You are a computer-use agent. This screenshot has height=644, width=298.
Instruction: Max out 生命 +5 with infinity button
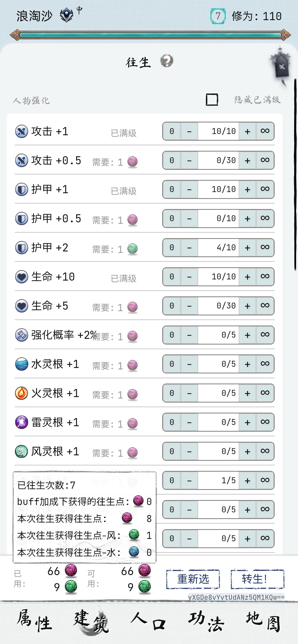pyautogui.click(x=265, y=305)
